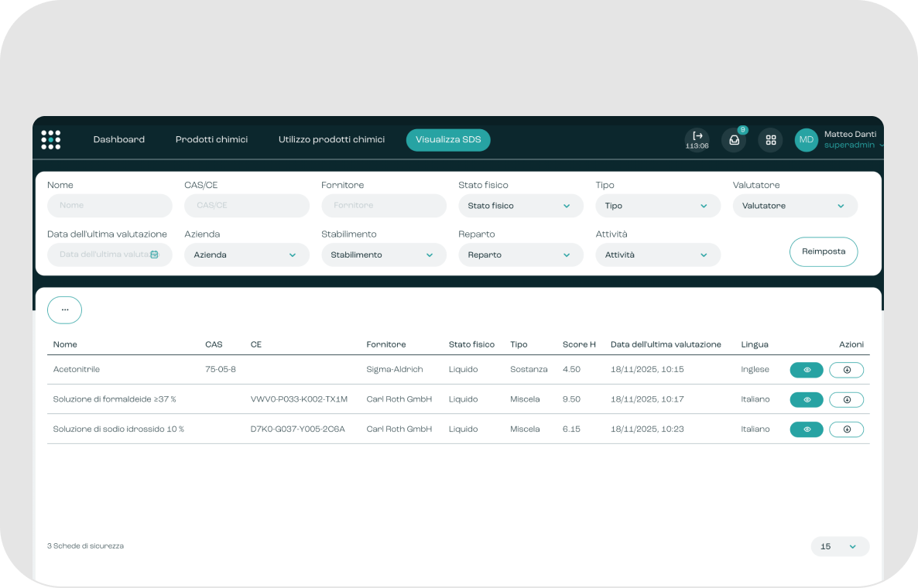Open the Stato fisico filter dropdown
Image resolution: width=918 pixels, height=588 pixels.
pos(521,206)
